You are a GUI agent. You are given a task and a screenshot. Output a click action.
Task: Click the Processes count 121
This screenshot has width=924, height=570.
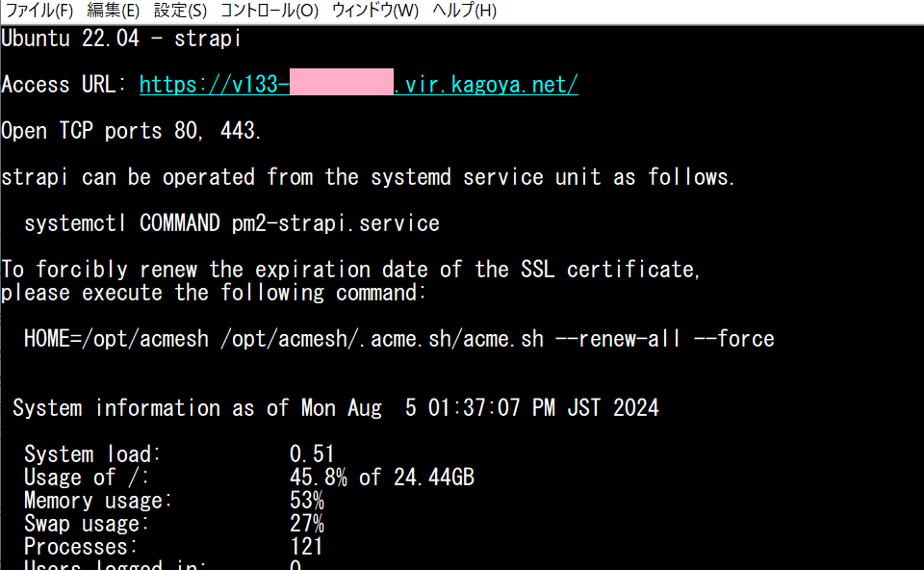(306, 547)
